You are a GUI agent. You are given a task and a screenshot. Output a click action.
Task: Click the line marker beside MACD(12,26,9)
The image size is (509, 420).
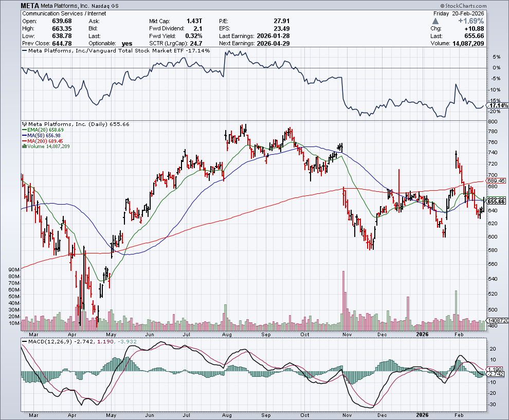coord(24,341)
